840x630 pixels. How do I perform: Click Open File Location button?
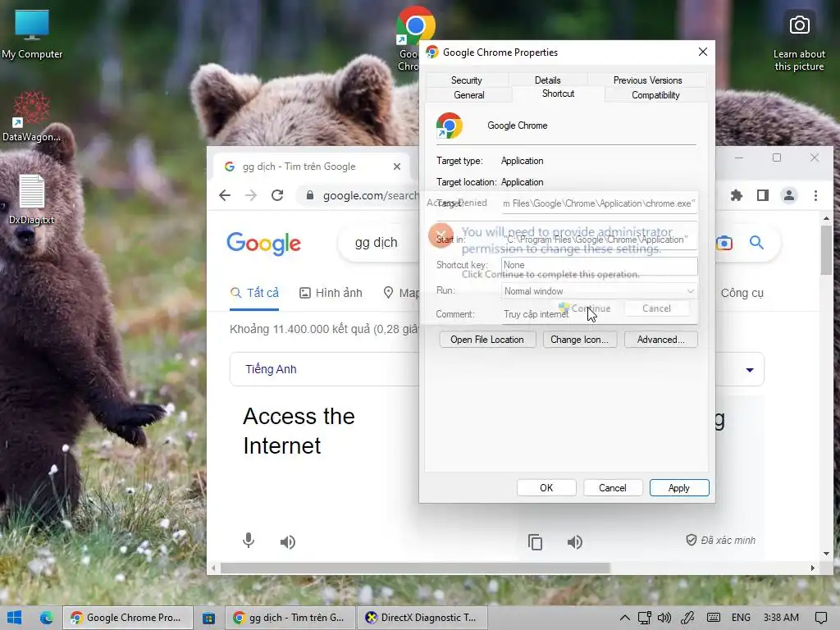coord(487,340)
